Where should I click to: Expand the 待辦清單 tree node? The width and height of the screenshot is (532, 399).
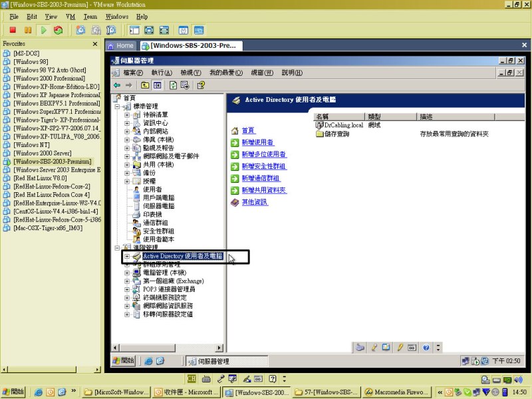click(127, 114)
